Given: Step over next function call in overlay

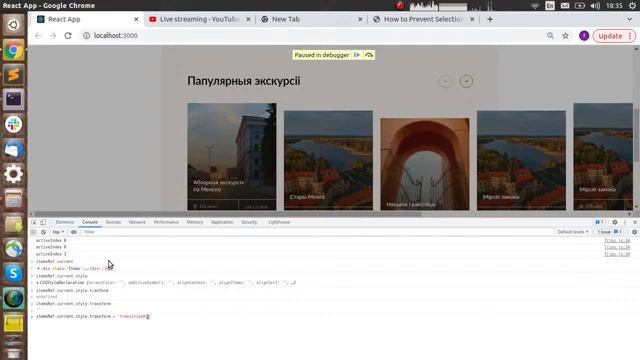Looking at the screenshot, I should coord(369,55).
